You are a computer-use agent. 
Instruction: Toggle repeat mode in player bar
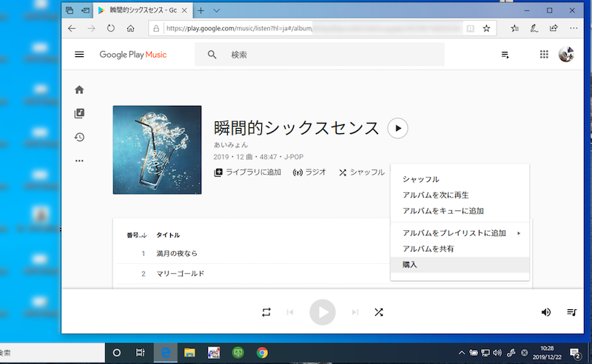[x=266, y=312]
